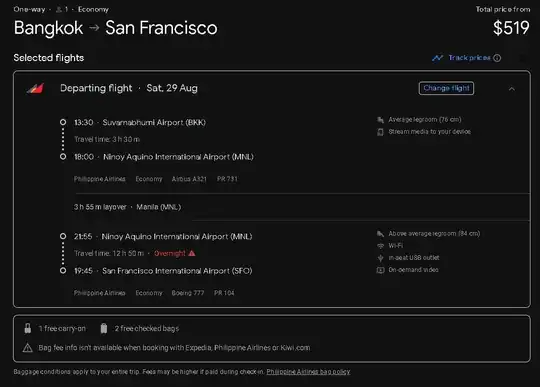Click the 19:45 SFO arrival stop marker
Screen dimensions: 540x387
coord(63,271)
